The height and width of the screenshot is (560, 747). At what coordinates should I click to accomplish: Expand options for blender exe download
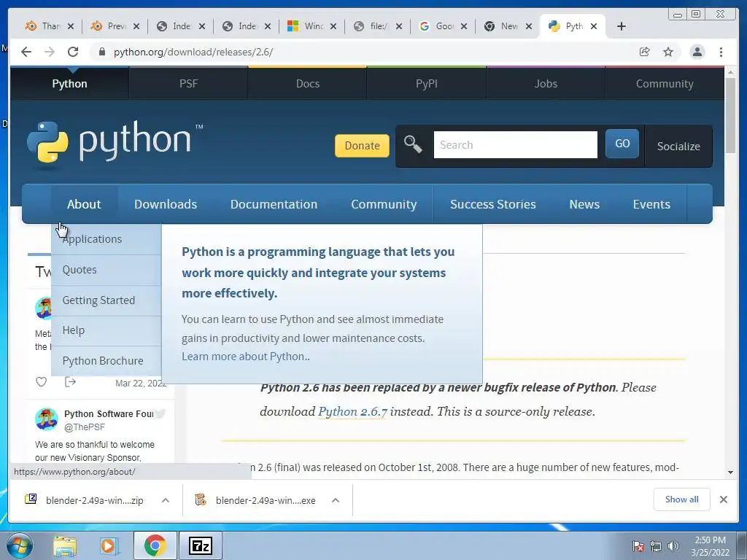tap(336, 500)
